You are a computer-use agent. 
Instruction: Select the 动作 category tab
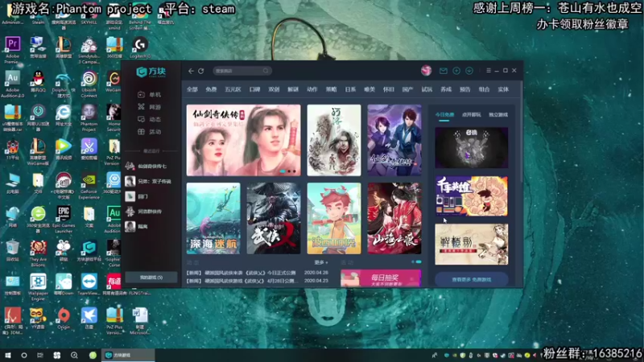(312, 89)
